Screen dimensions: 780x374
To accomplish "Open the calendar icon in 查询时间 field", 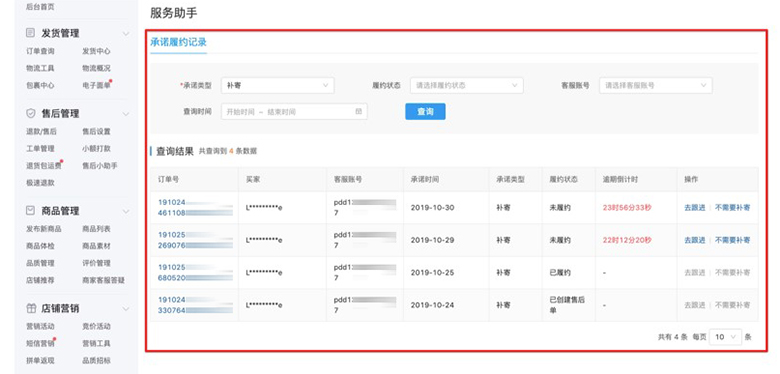I will point(358,111).
